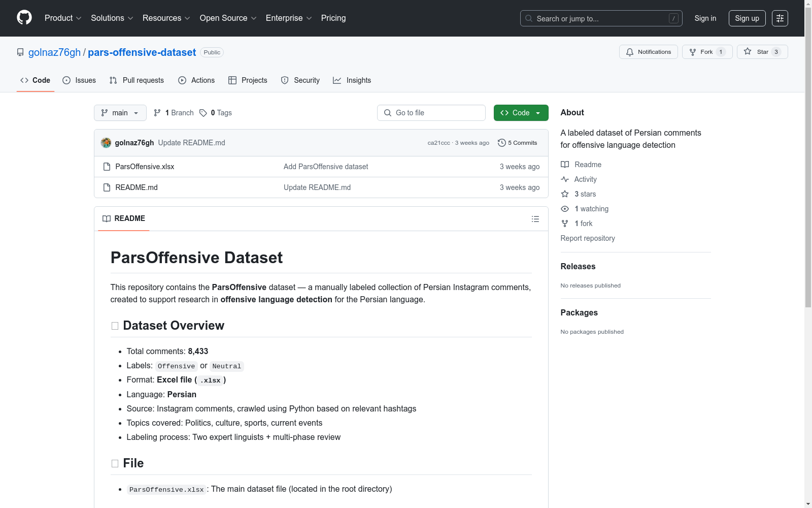Viewport: 812px width, 508px height.
Task: Click the GitHub logo icon
Action: pos(24,18)
